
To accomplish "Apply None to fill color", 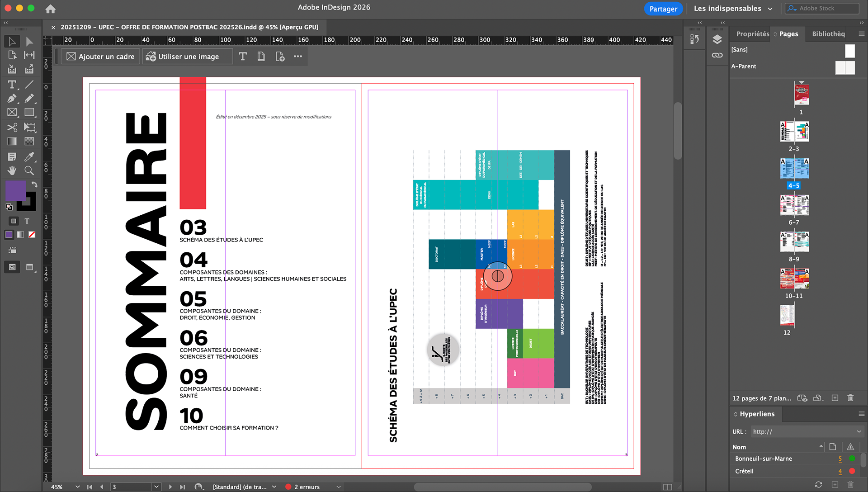I will (32, 235).
